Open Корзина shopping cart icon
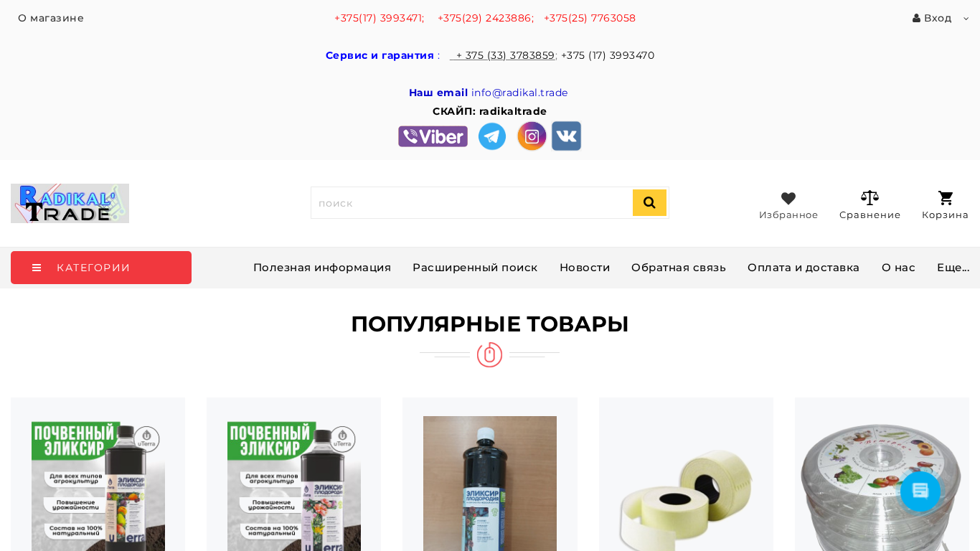The height and width of the screenshot is (551, 980). pyautogui.click(x=946, y=198)
